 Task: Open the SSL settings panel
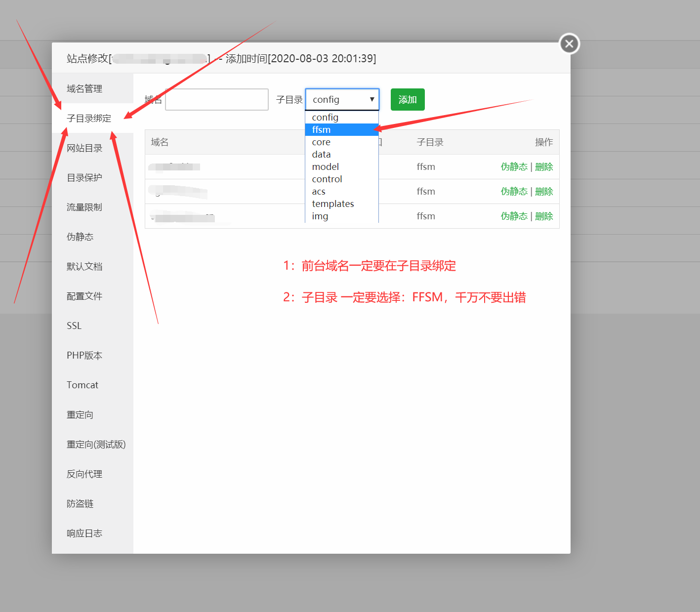(x=73, y=326)
